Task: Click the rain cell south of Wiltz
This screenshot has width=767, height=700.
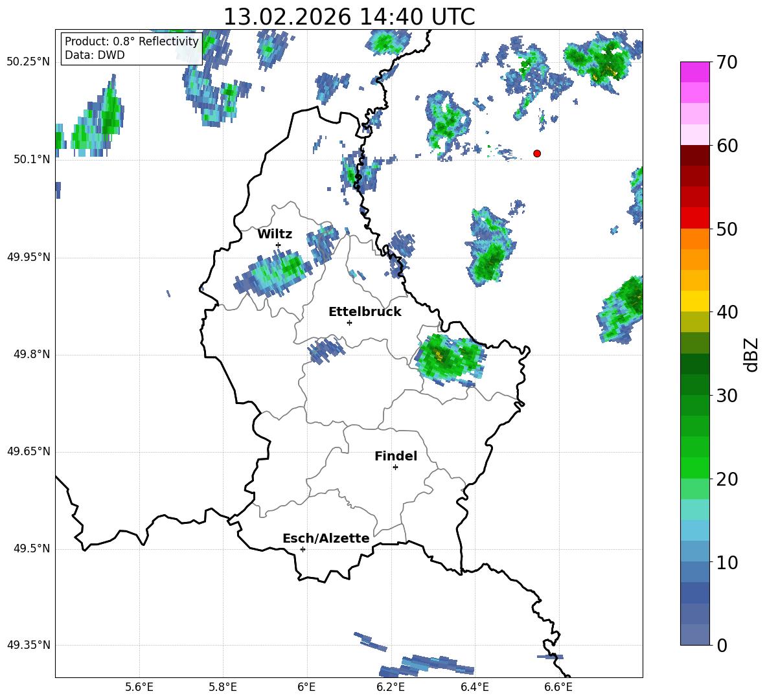Action: click(273, 273)
